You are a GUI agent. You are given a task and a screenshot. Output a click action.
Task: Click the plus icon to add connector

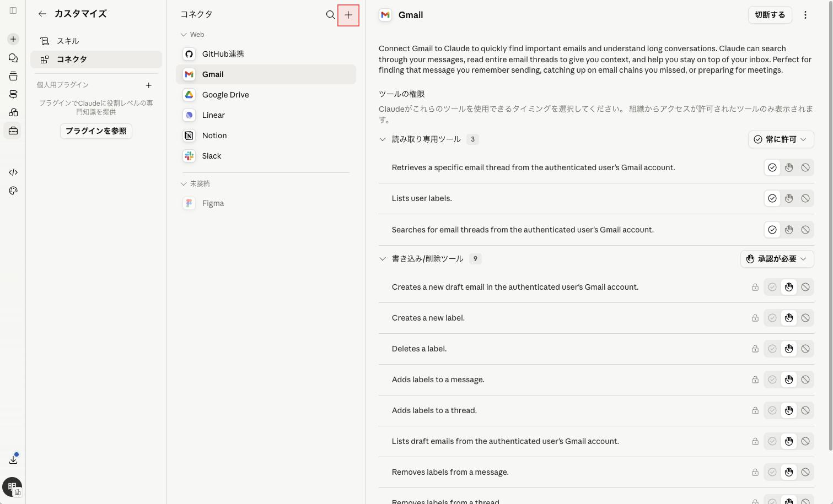[348, 15]
